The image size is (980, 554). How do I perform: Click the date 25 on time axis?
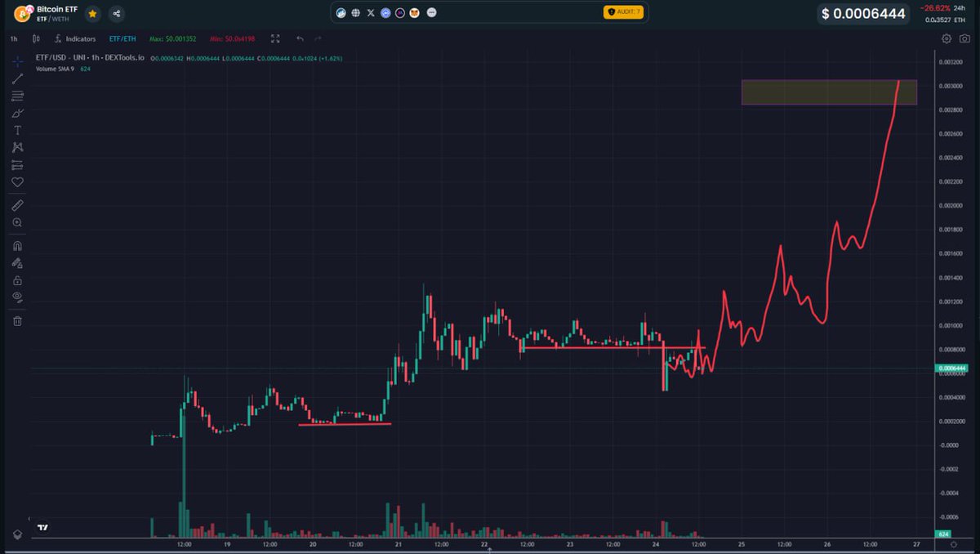[x=742, y=544]
